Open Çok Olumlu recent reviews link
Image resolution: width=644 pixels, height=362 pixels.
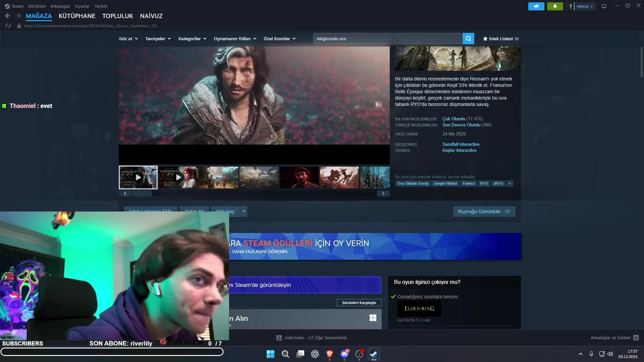coord(454,119)
